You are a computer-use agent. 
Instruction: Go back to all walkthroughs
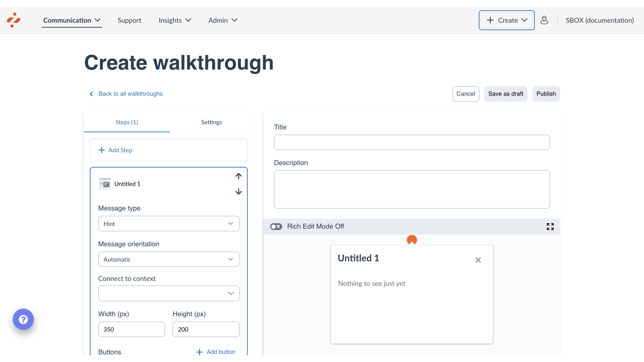130,94
